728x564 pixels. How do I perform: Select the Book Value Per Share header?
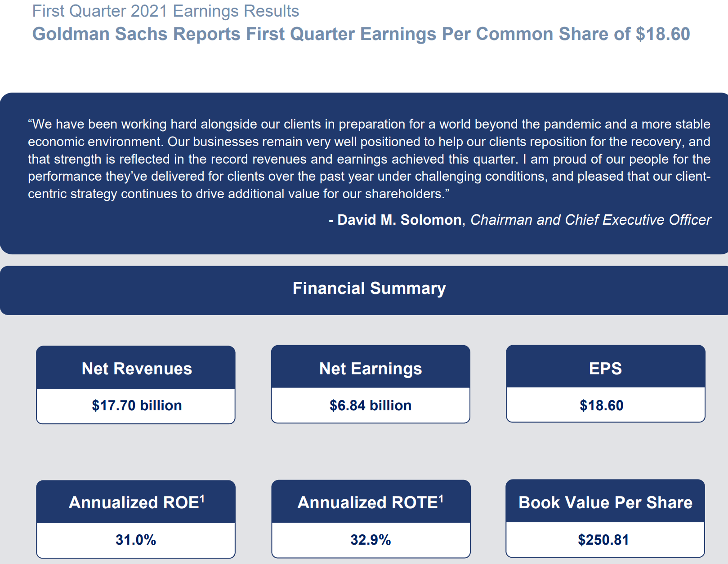(x=605, y=502)
